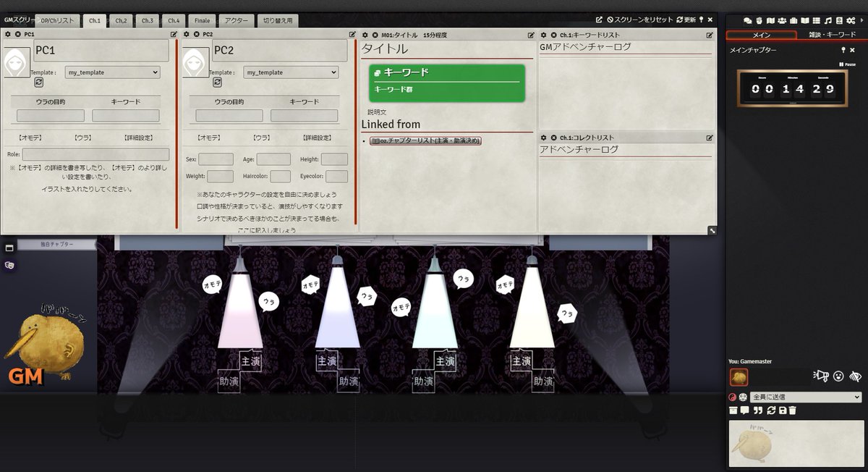Open the PC2 Template dropdown

pos(291,72)
